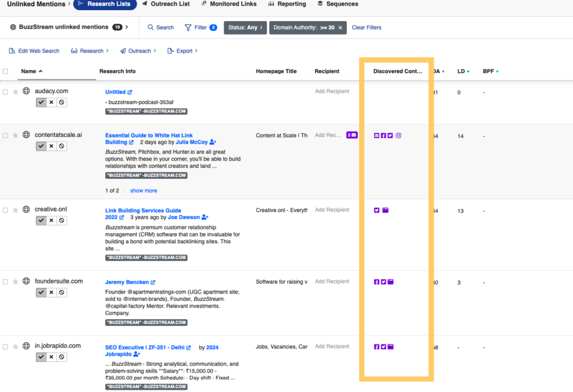Click the approve checkmark for audacy.com
The image size is (573, 392).
[x=41, y=102]
